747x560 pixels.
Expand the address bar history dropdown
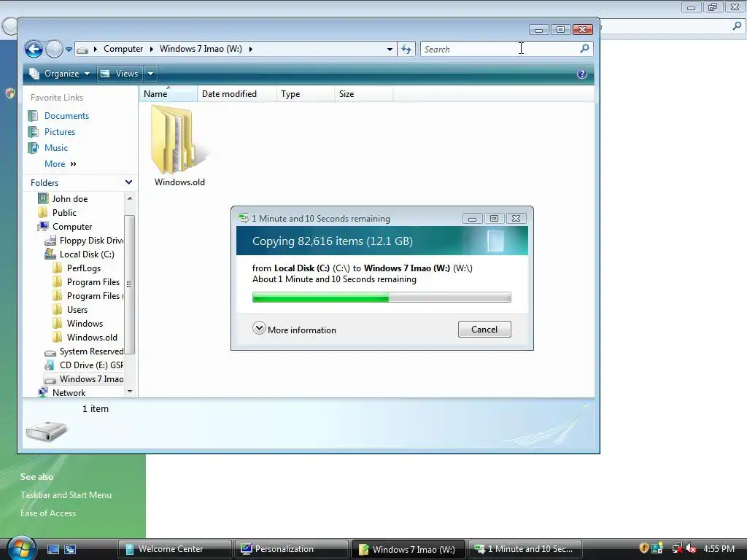click(x=390, y=49)
